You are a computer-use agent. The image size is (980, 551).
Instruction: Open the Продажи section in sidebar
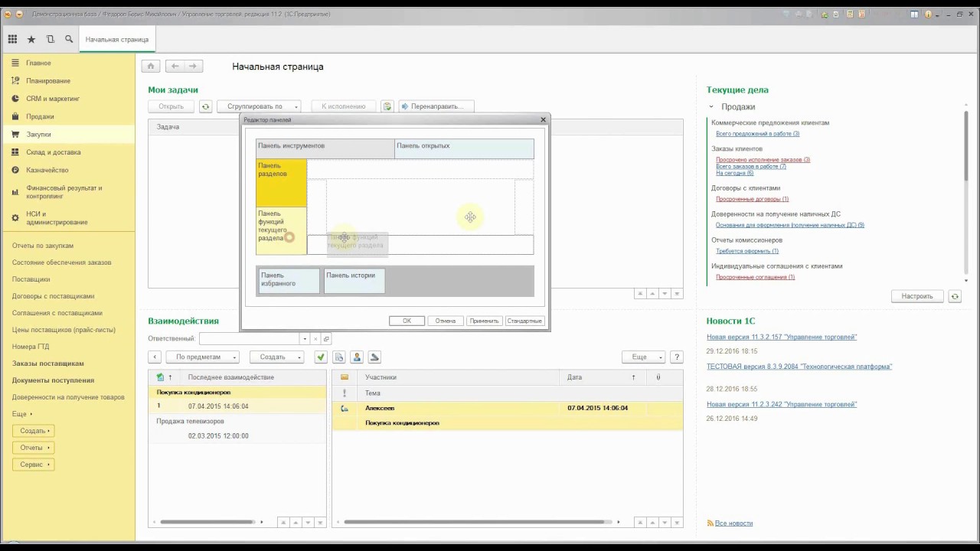pos(67,116)
